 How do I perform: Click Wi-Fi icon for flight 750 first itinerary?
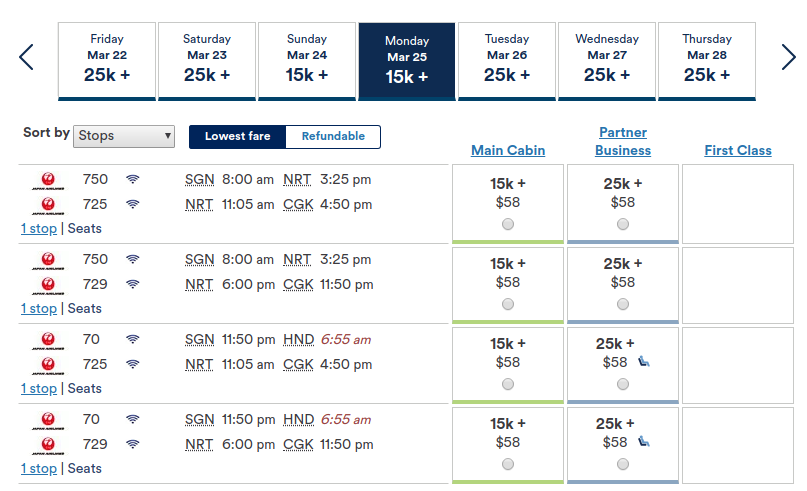point(133,179)
